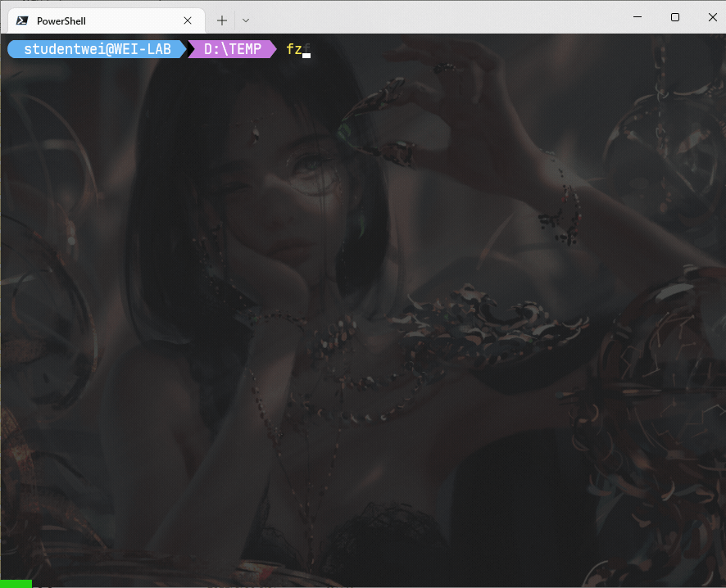Click the D:\TEMP path segment

(233, 49)
